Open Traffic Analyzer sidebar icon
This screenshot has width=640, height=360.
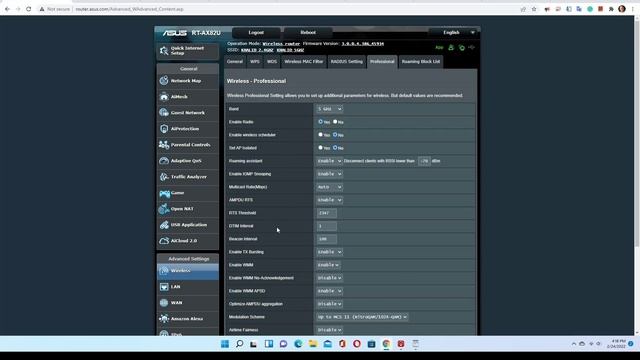(x=164, y=177)
